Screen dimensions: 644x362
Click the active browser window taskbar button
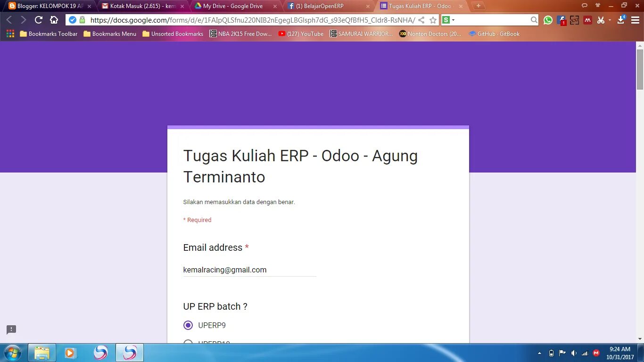[130, 353]
